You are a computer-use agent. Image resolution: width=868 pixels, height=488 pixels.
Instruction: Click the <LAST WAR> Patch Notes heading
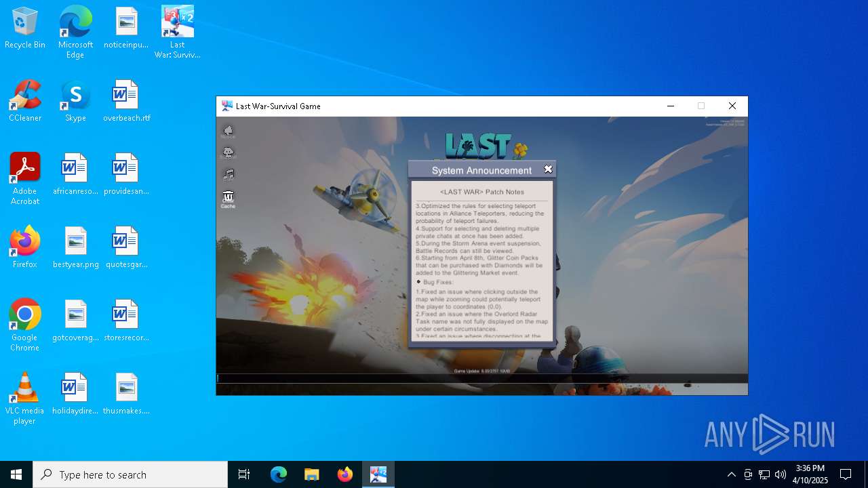click(481, 192)
